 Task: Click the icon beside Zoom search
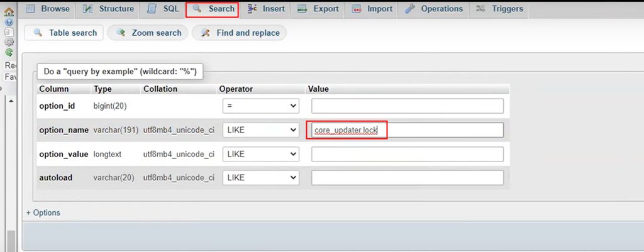pos(121,33)
